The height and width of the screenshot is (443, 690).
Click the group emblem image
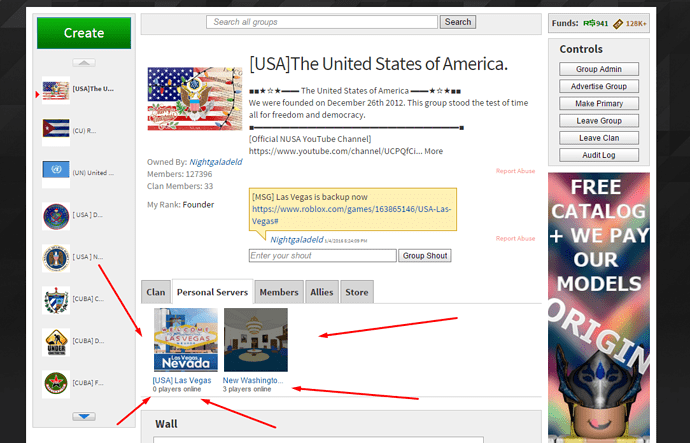point(195,99)
